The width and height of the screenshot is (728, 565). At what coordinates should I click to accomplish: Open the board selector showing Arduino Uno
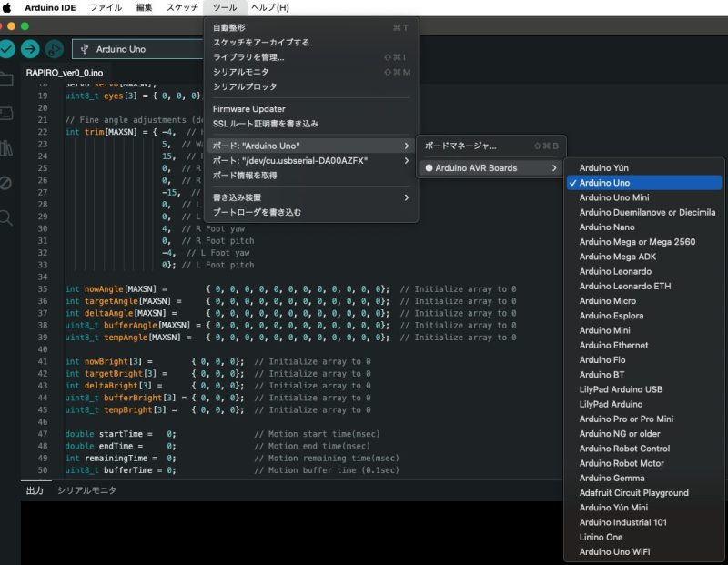[138, 49]
